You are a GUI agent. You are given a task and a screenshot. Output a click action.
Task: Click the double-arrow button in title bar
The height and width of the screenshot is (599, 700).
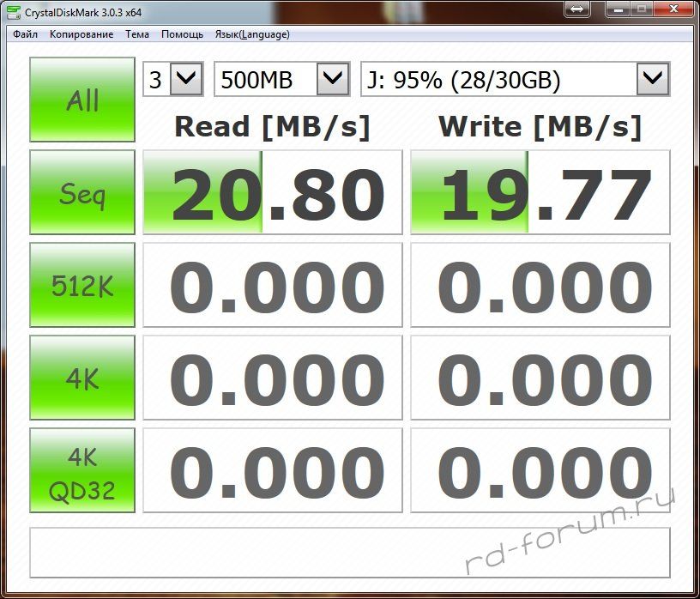coord(576,9)
